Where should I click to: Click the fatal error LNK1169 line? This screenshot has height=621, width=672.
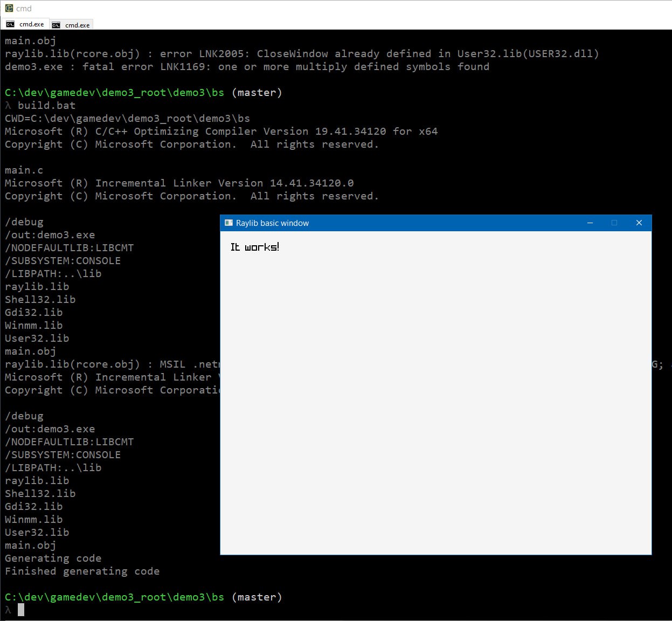[247, 67]
